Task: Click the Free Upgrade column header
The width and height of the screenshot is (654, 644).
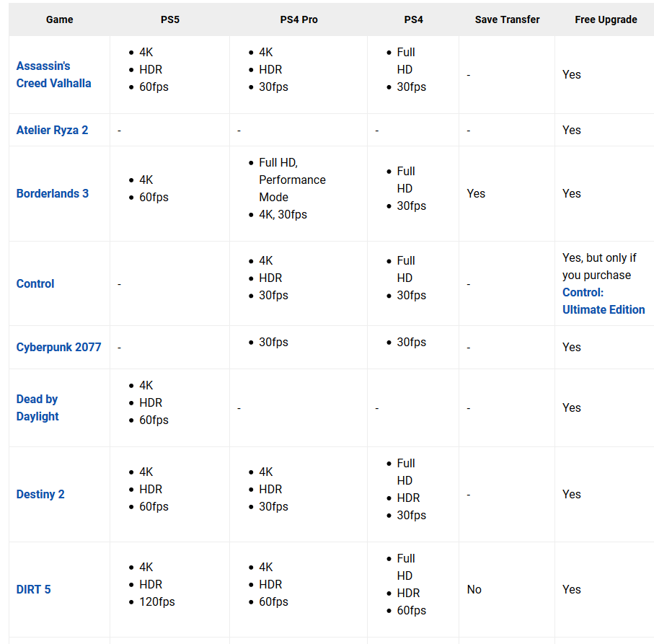Action: (x=606, y=19)
